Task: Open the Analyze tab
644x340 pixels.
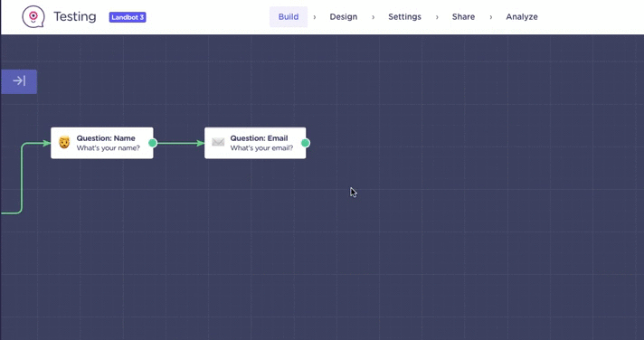Action: tap(522, 17)
